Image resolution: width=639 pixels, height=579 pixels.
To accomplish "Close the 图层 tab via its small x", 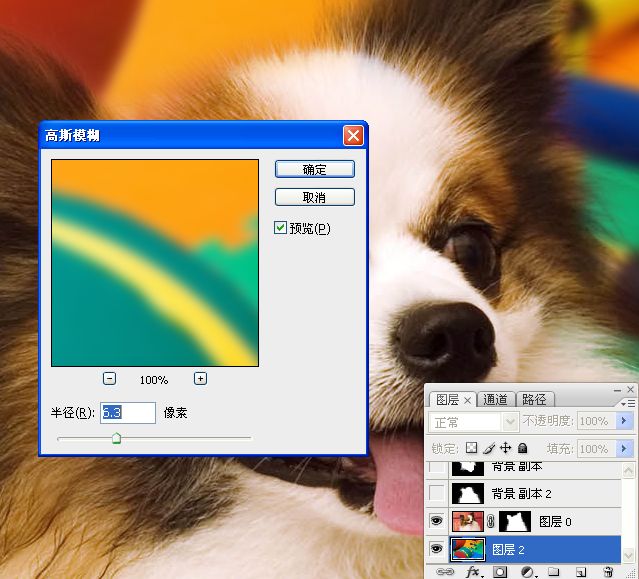I will (x=468, y=401).
